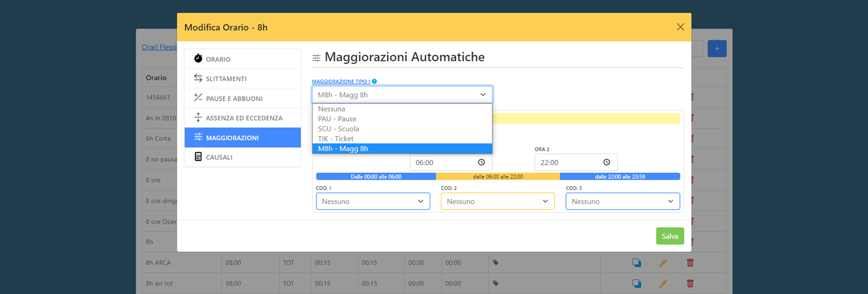Open the Maggiorazione Tipo 1 combo box
Viewport: 868px width, 294px height.
click(x=402, y=95)
